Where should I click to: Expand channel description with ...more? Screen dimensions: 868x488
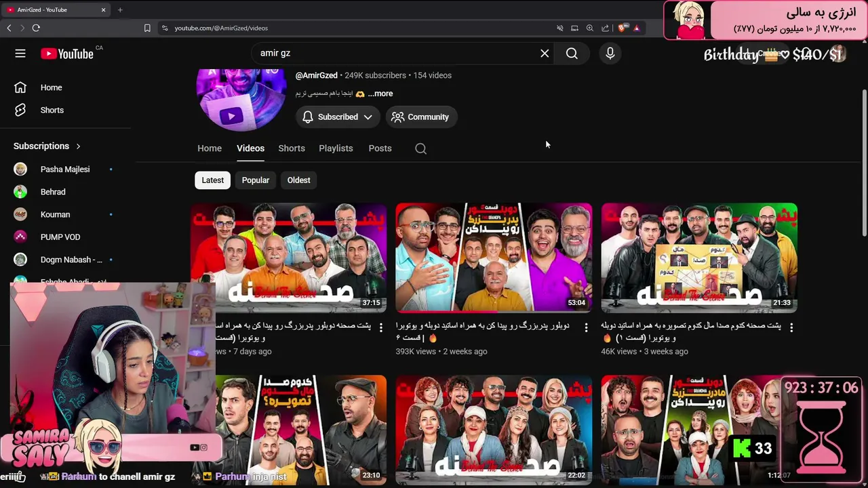pyautogui.click(x=380, y=94)
